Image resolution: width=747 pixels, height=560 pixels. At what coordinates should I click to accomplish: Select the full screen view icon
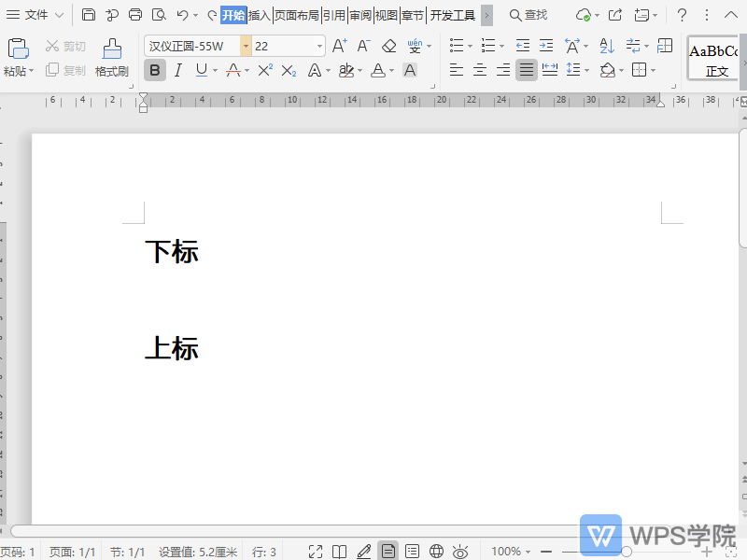[315, 550]
